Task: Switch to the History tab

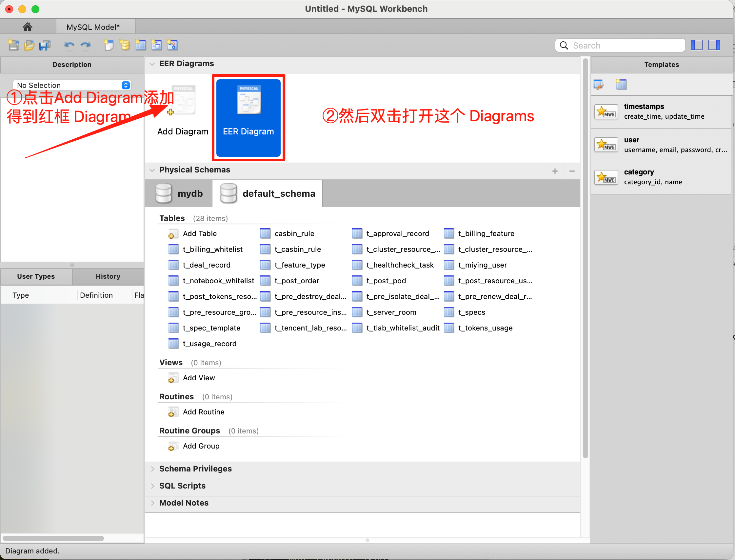Action: 108,277
